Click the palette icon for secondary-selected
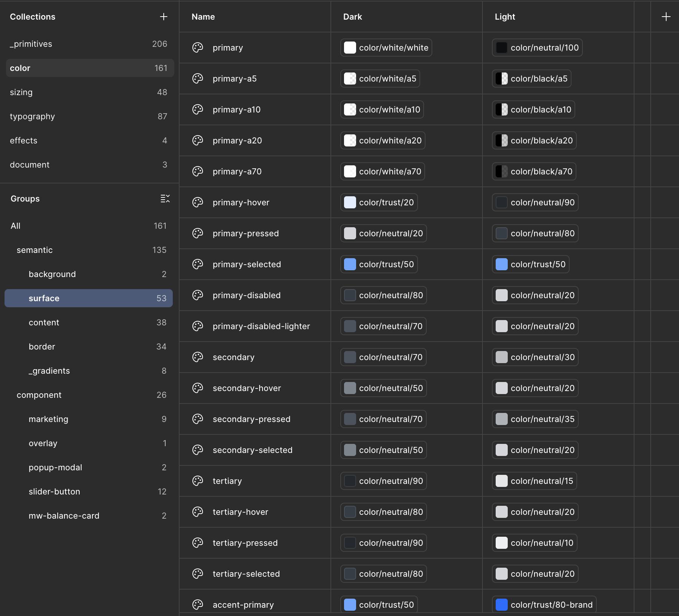Viewport: 679px width, 616px height. point(198,450)
